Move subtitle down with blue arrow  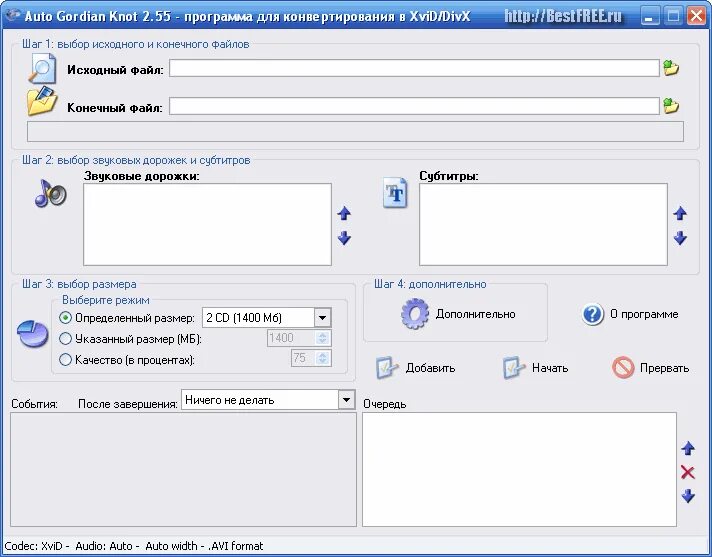point(680,238)
